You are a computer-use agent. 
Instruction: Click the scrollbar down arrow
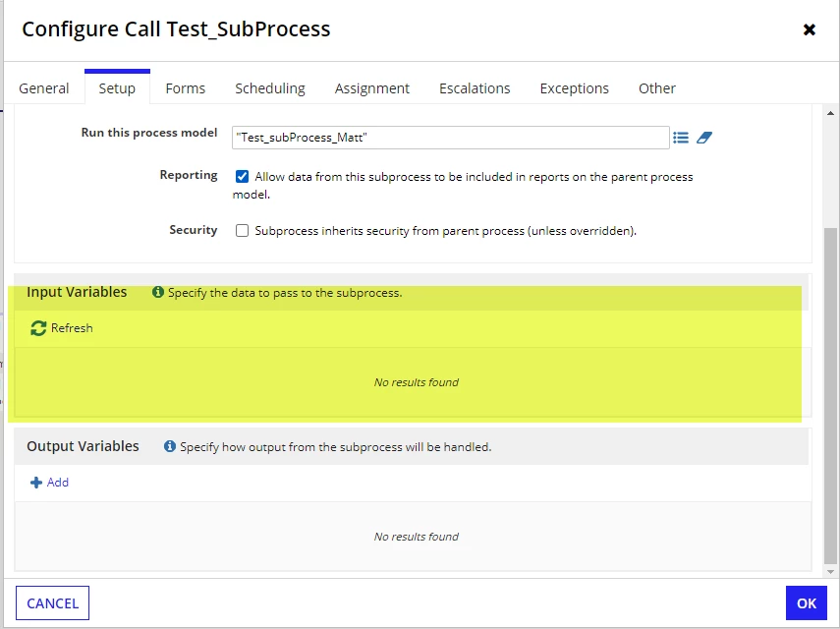[x=830, y=571]
